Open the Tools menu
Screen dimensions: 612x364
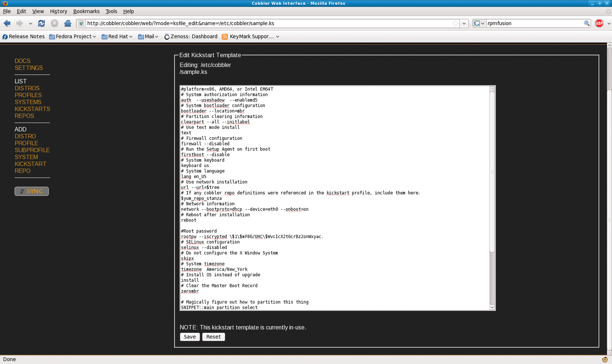pyautogui.click(x=111, y=11)
